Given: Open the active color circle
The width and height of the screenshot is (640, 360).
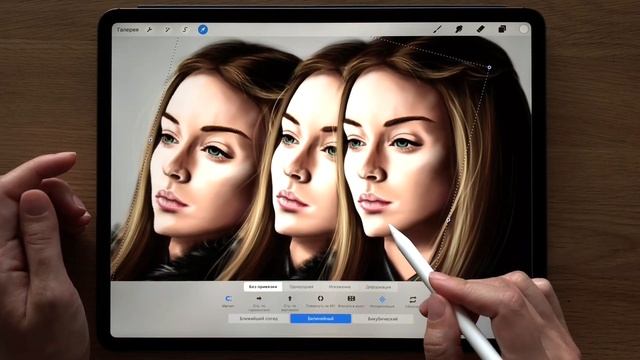Looking at the screenshot, I should pyautogui.click(x=524, y=29).
